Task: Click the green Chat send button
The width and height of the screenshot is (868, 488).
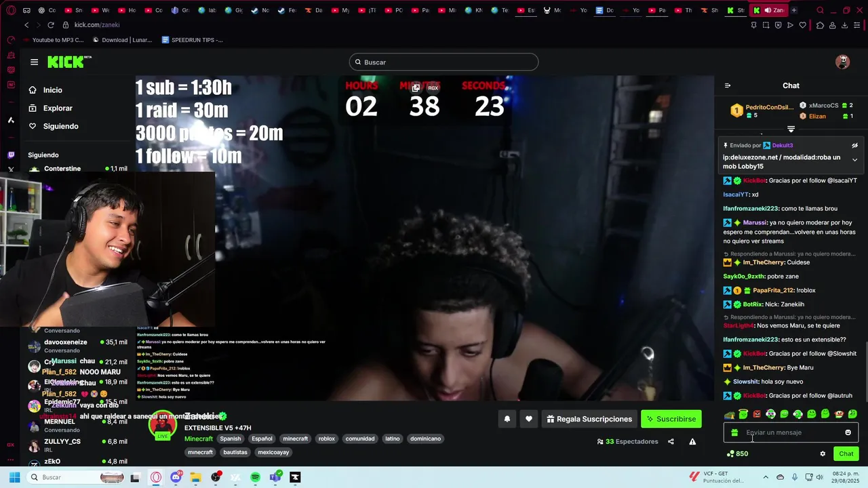Action: 846,454
